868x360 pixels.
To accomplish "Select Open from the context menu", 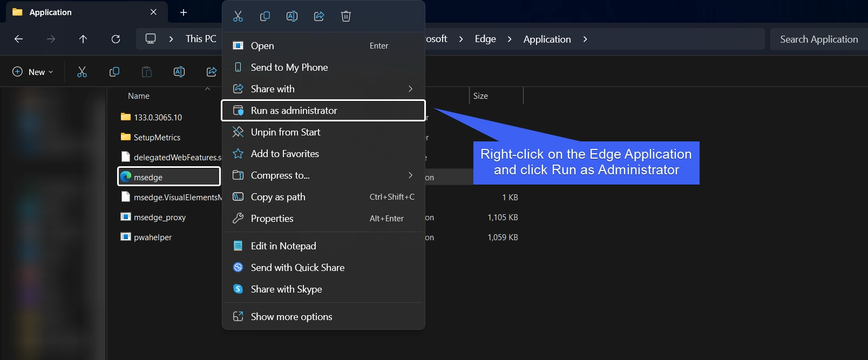I will pyautogui.click(x=323, y=46).
